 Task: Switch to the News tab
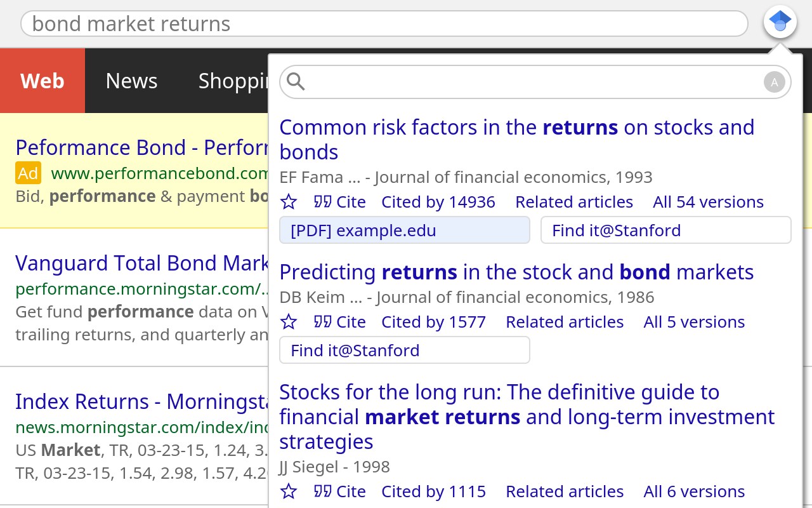pos(131,81)
